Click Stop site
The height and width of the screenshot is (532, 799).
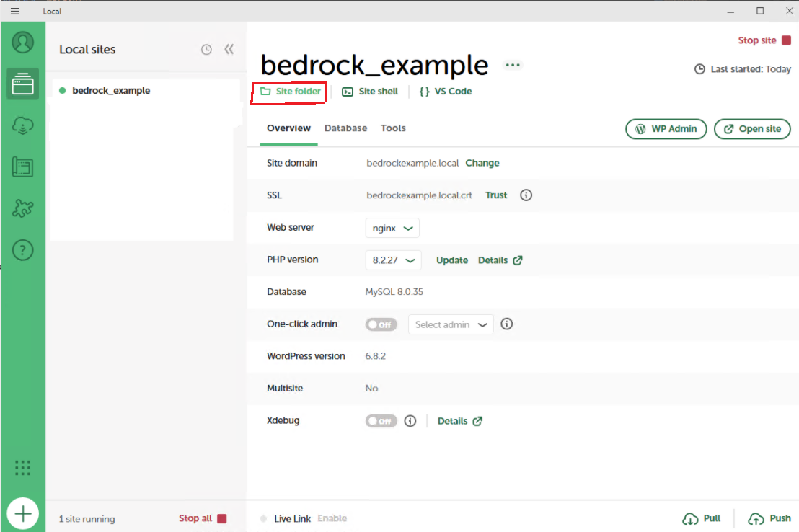pyautogui.click(x=764, y=40)
